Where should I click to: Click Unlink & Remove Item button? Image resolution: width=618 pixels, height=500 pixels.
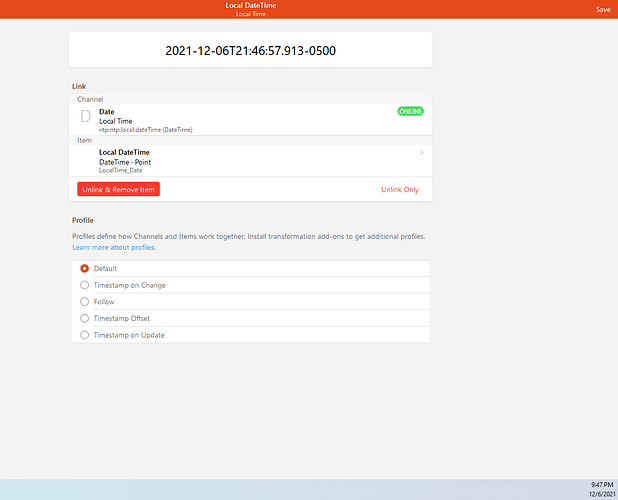(x=118, y=189)
